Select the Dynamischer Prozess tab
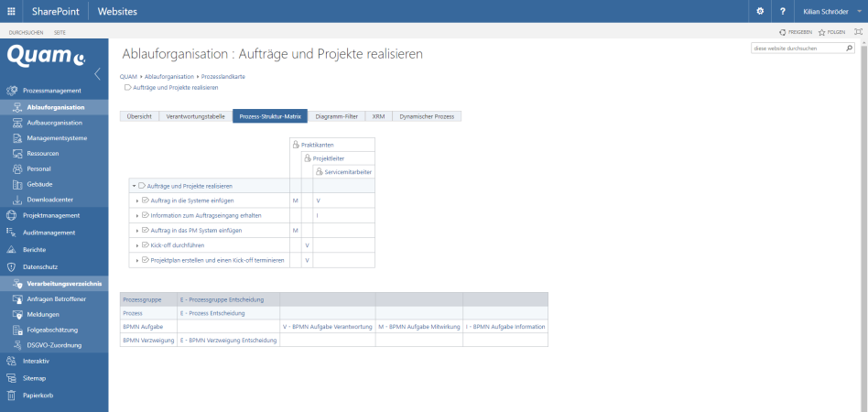The width and height of the screenshot is (868, 412). 426,116
